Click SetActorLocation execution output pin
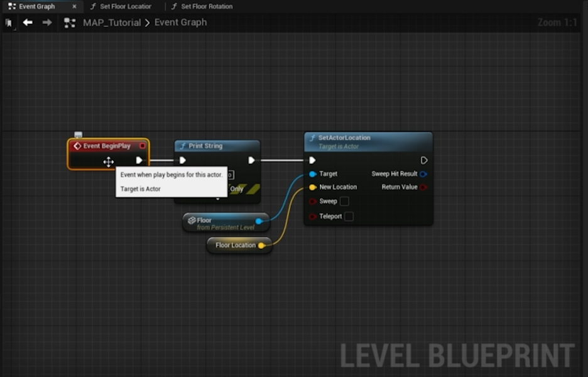 (x=424, y=161)
